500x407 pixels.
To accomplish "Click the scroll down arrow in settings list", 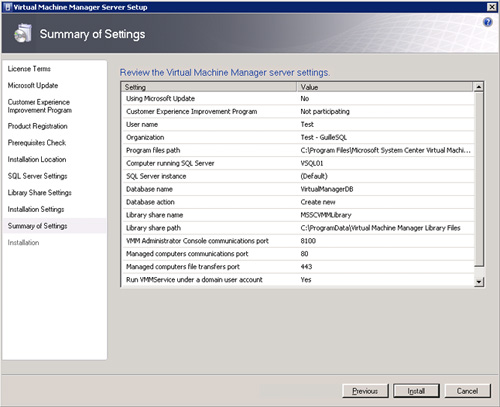I will [x=479, y=282].
